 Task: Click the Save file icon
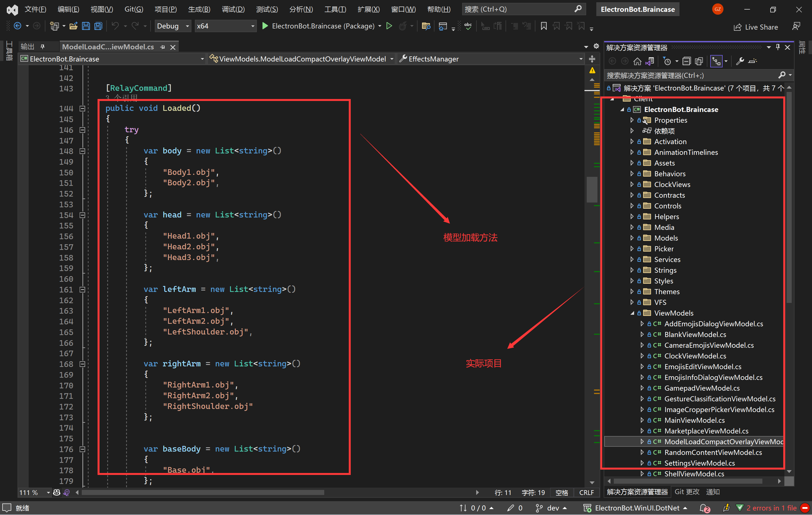point(86,26)
